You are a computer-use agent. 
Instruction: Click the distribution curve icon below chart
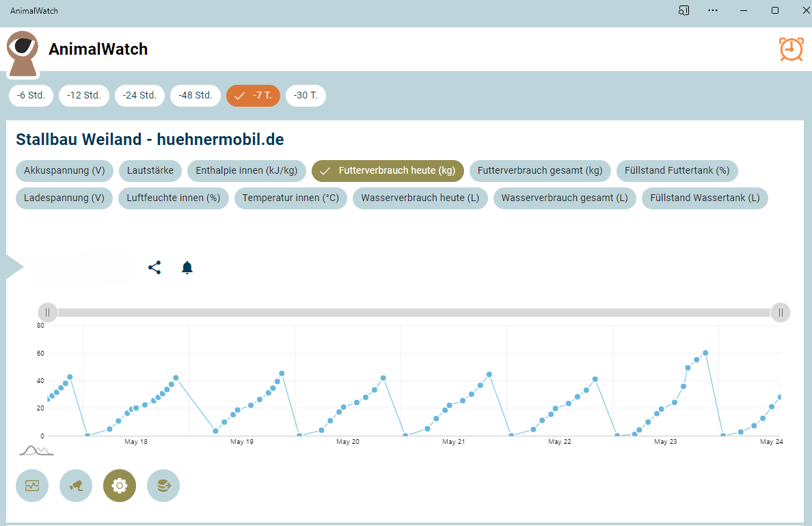[x=36, y=450]
